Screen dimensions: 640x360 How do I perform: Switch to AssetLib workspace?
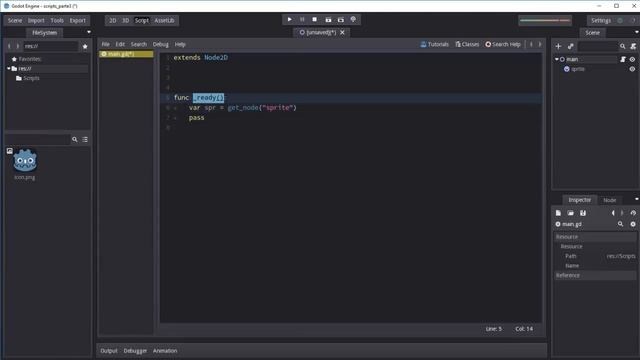pyautogui.click(x=164, y=20)
